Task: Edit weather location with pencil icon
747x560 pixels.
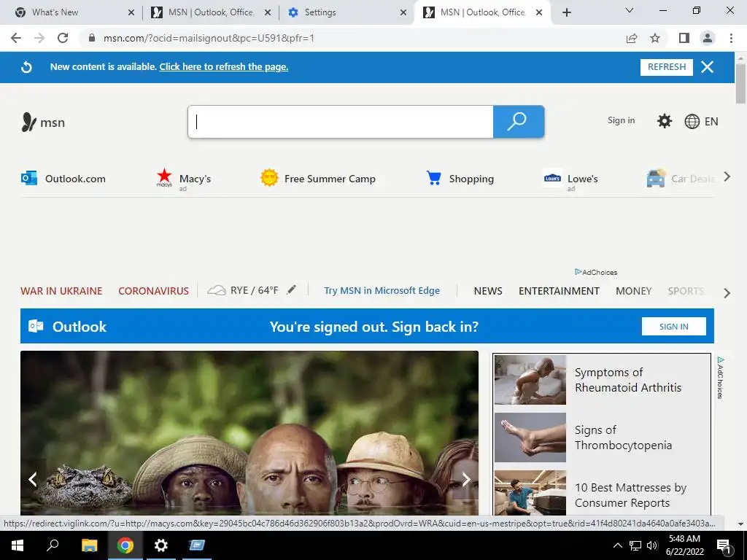Action: [x=291, y=289]
